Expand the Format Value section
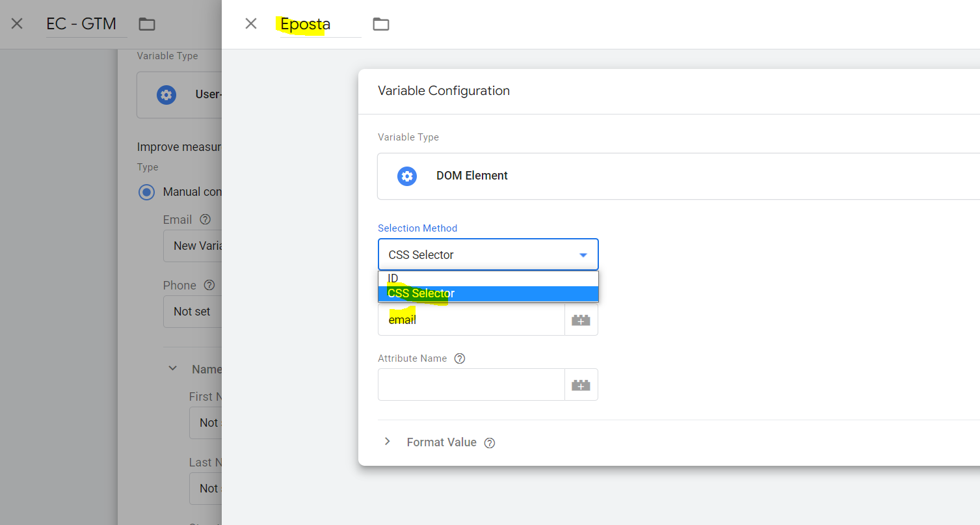The image size is (980, 525). tap(388, 442)
